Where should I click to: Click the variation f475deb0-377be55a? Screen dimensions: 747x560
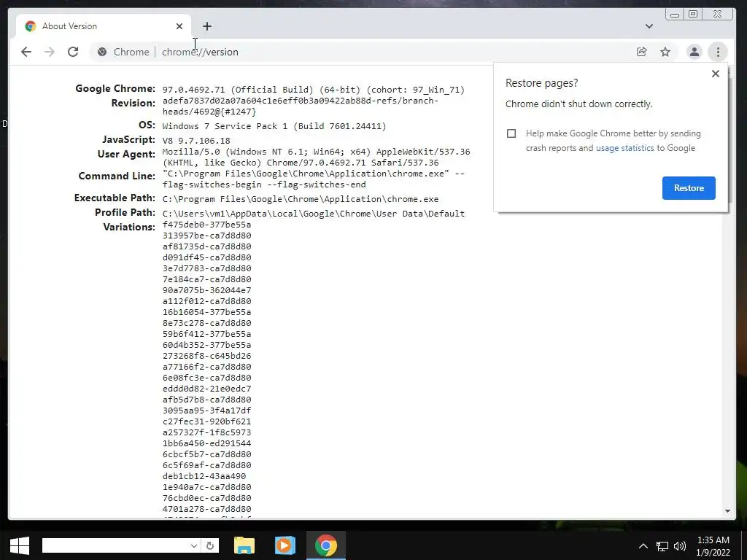click(206, 225)
